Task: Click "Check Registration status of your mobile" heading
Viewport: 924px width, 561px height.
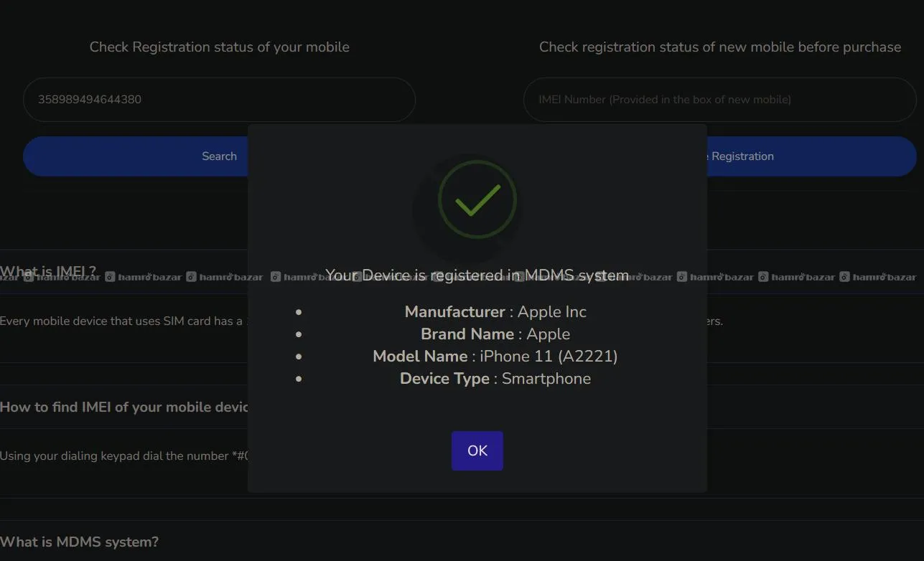Action: (x=219, y=47)
